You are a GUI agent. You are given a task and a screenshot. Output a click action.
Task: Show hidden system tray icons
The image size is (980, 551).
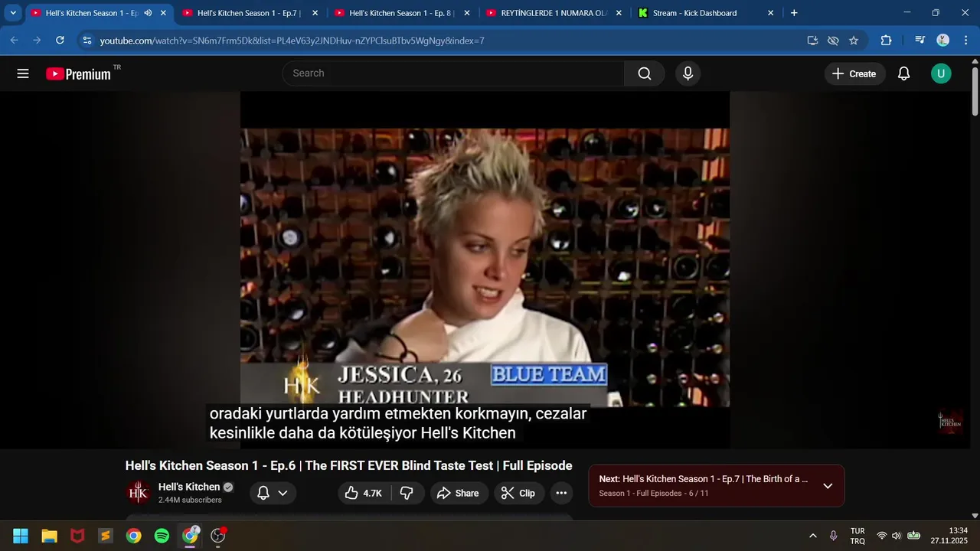pos(812,536)
